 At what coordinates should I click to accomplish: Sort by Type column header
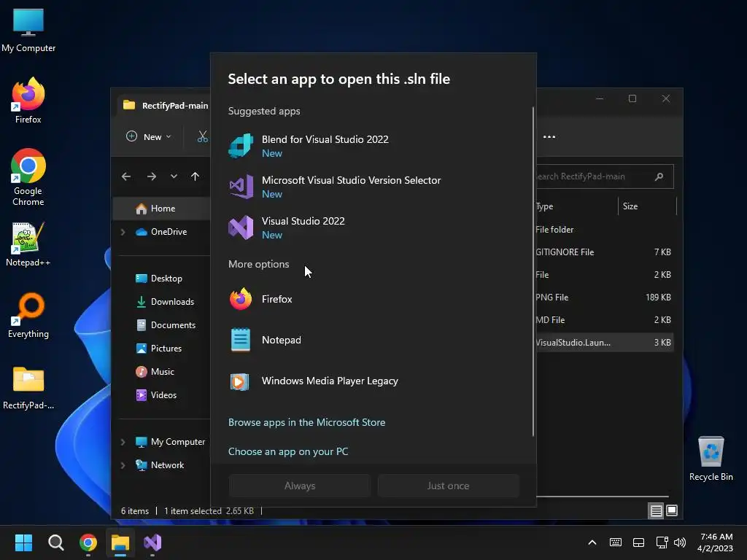click(576, 206)
